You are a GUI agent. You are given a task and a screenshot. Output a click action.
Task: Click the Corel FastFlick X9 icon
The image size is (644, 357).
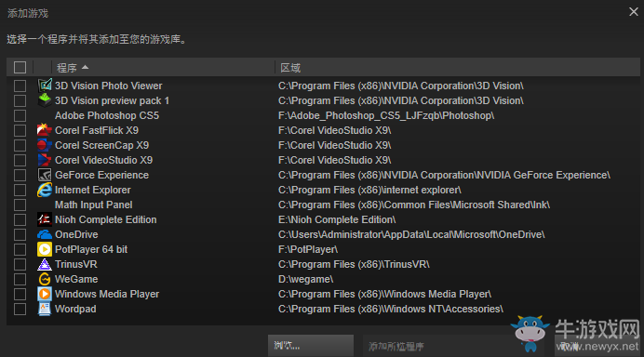pos(45,130)
